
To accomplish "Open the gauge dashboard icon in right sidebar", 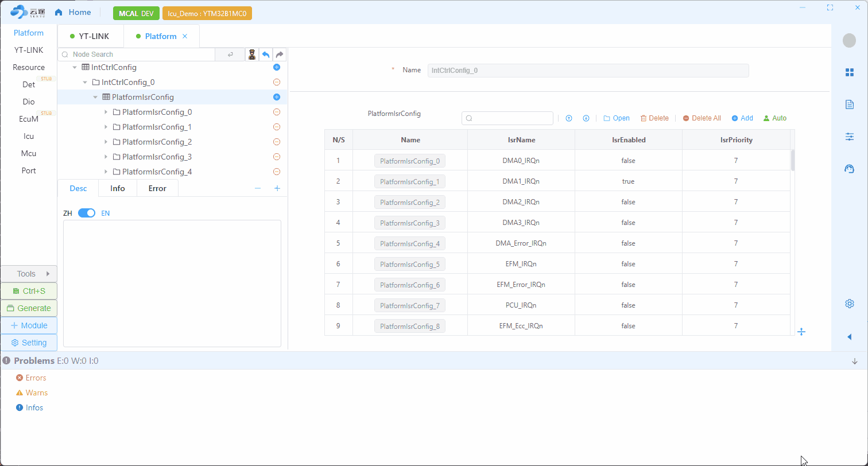I will coord(850,169).
